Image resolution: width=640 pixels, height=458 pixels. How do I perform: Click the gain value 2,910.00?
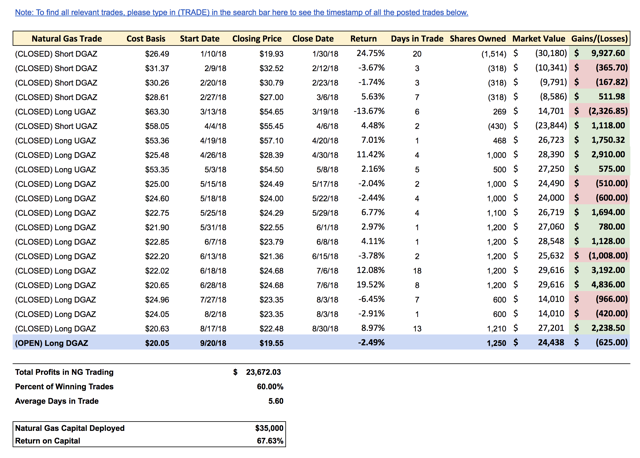(608, 155)
